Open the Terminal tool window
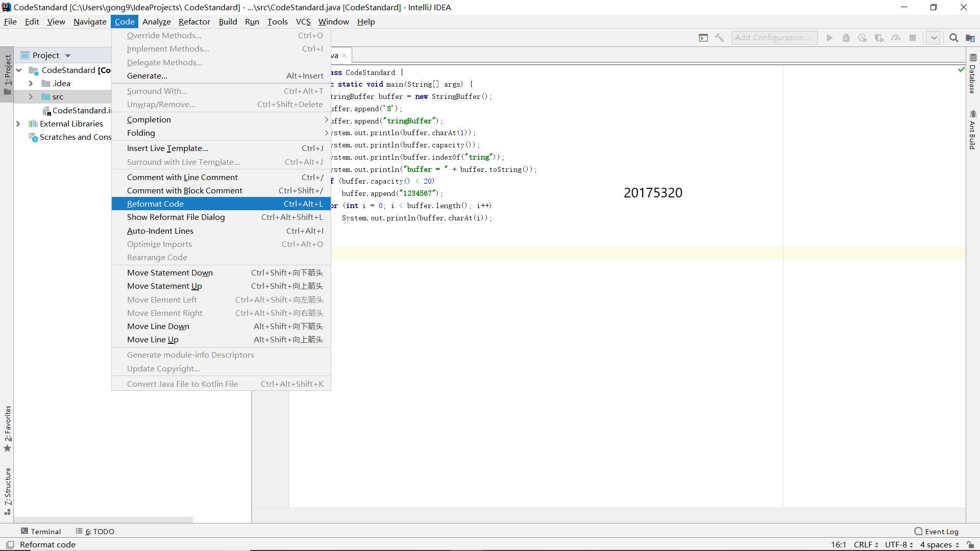 pos(41,531)
